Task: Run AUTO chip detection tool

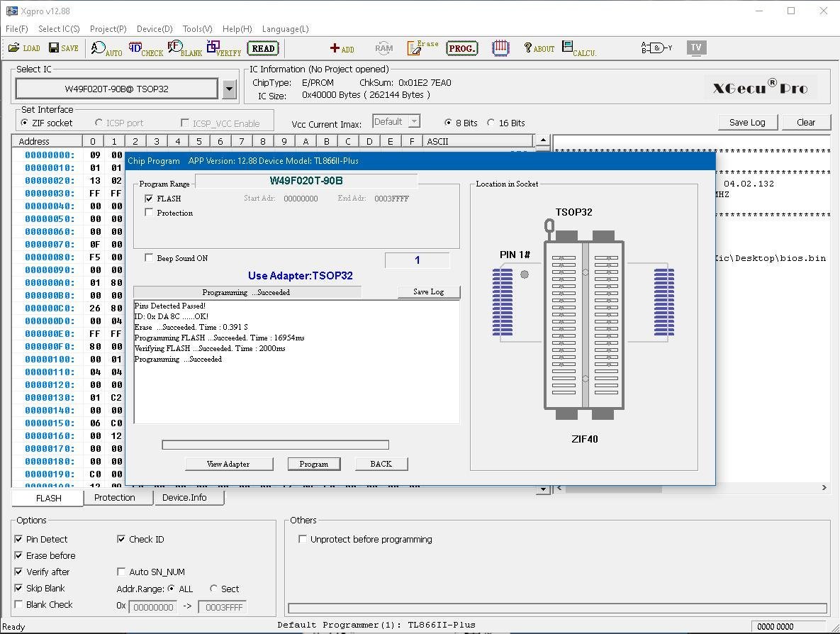Action: pos(106,49)
